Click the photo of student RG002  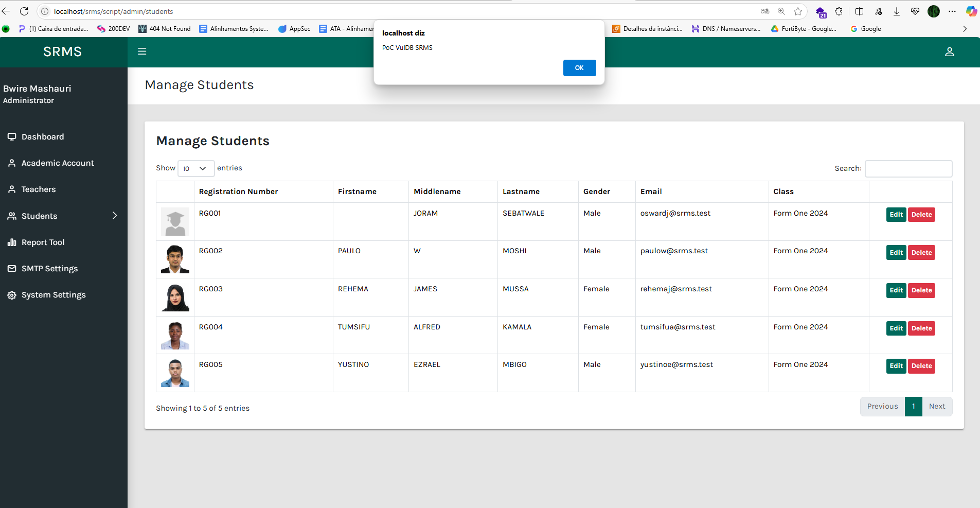pyautogui.click(x=175, y=259)
